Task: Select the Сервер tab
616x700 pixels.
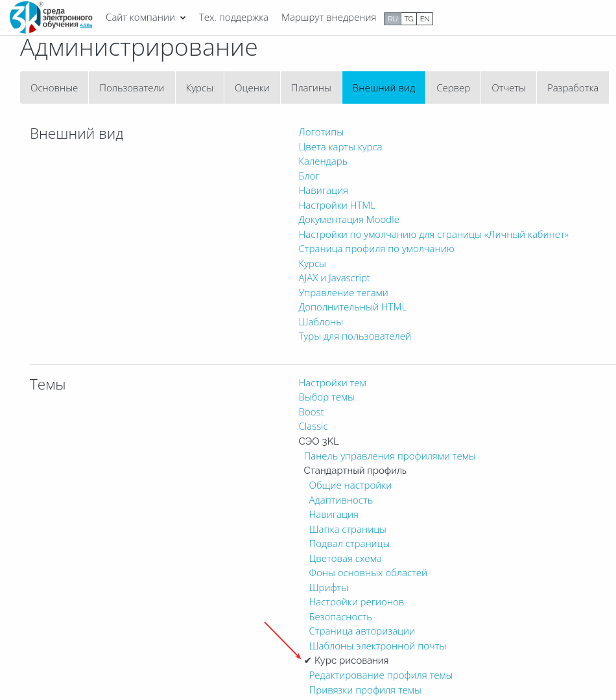Action: point(453,88)
